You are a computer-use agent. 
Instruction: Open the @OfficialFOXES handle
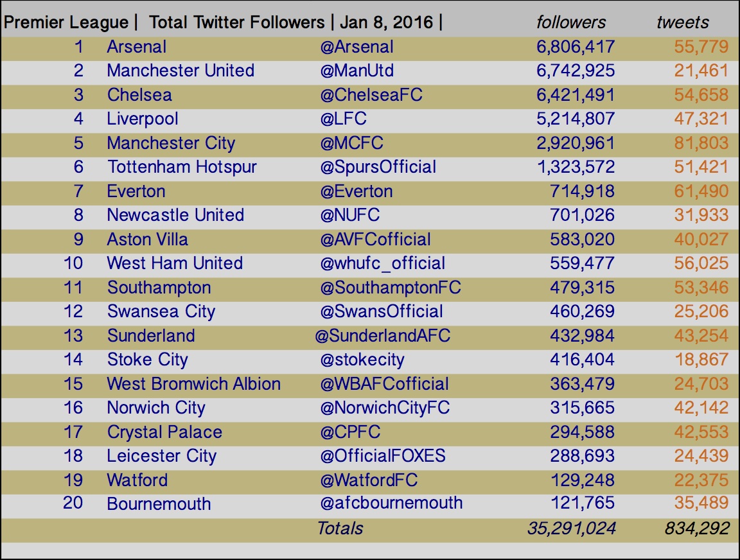383,455
